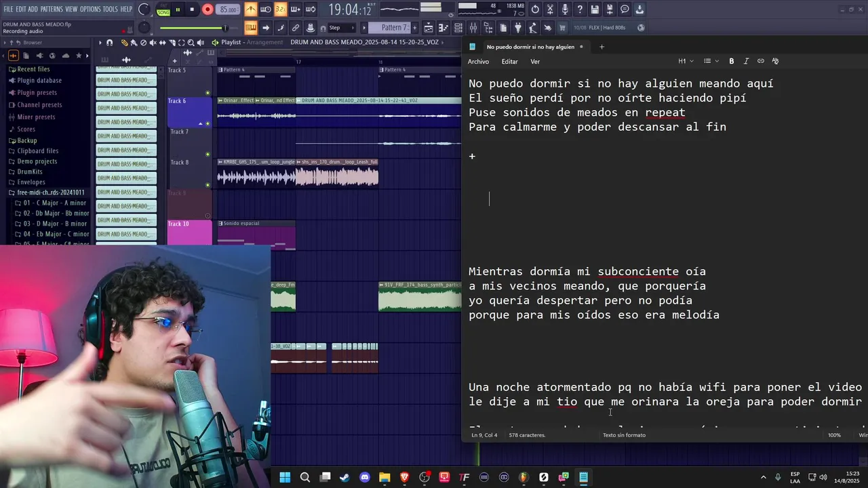Open the FILE menu in FL Studio
868x488 pixels.
pos(8,9)
